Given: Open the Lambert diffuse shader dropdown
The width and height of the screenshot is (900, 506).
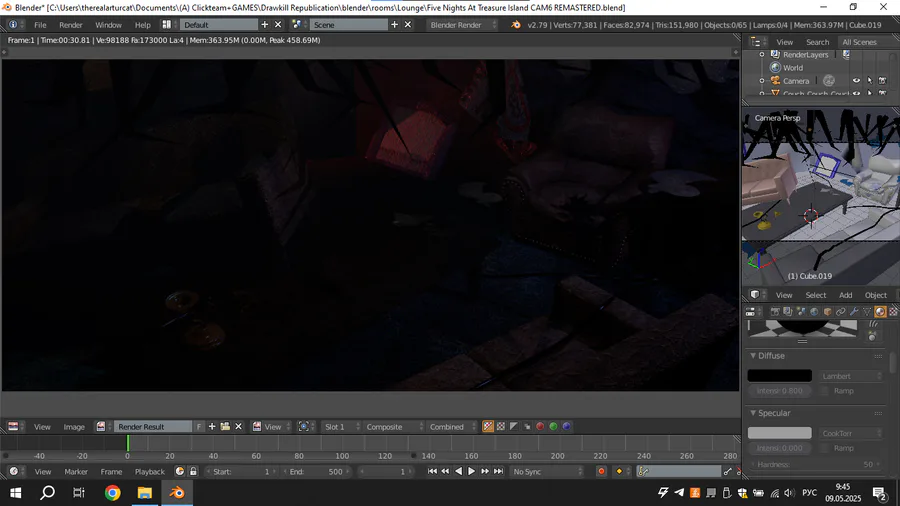Looking at the screenshot, I should [851, 376].
